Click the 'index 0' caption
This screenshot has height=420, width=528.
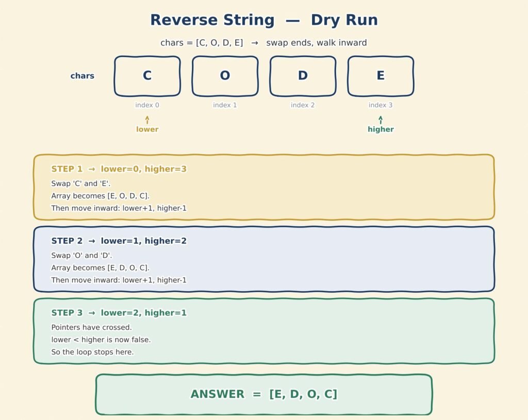point(147,105)
